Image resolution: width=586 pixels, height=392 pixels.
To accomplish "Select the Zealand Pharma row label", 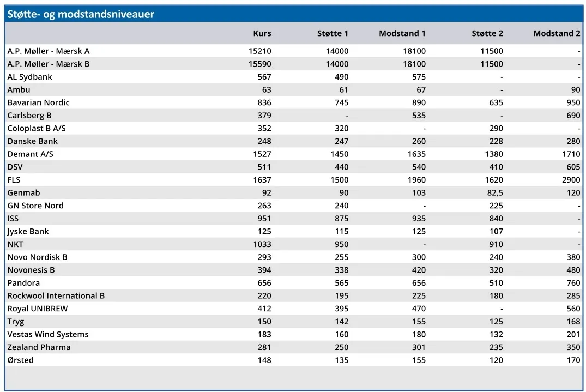I will point(39,347).
